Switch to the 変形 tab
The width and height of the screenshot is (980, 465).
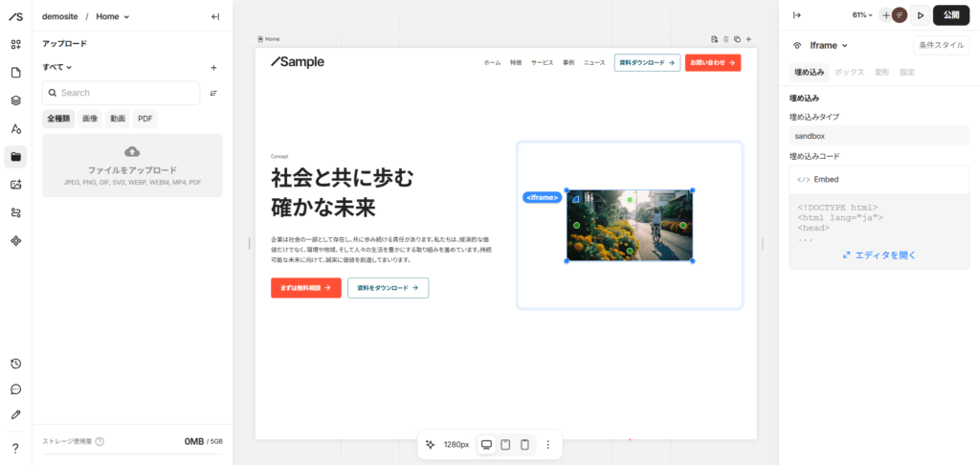point(881,73)
